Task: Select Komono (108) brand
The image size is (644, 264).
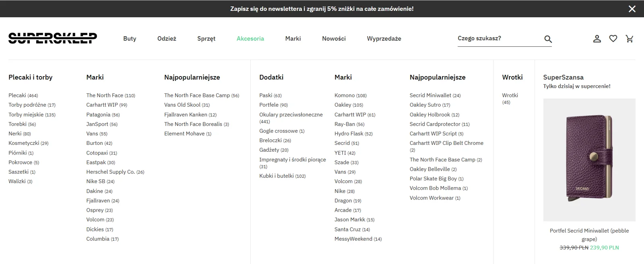Action: click(x=351, y=95)
